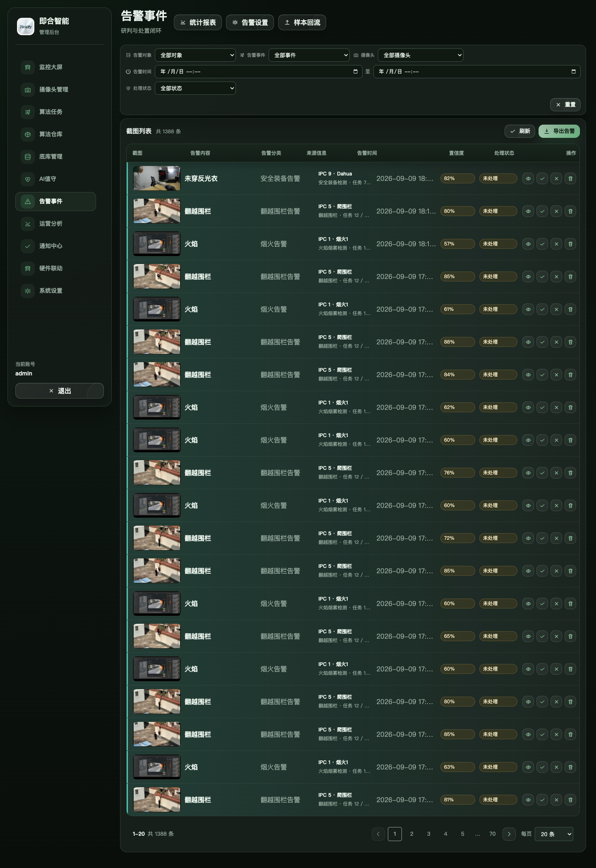This screenshot has width=596, height=868.
Task: Click the eye icon on the 57% 火焰 row
Action: [528, 244]
